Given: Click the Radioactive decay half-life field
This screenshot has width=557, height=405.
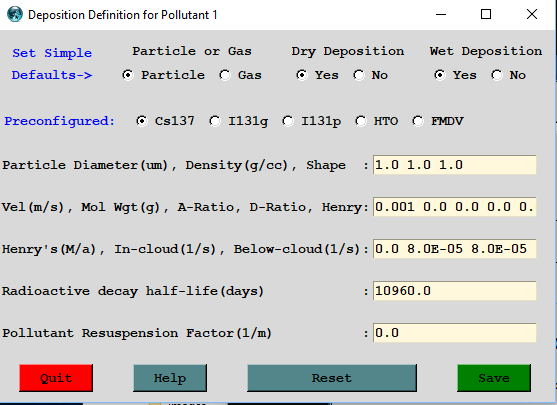Looking at the screenshot, I should (454, 291).
